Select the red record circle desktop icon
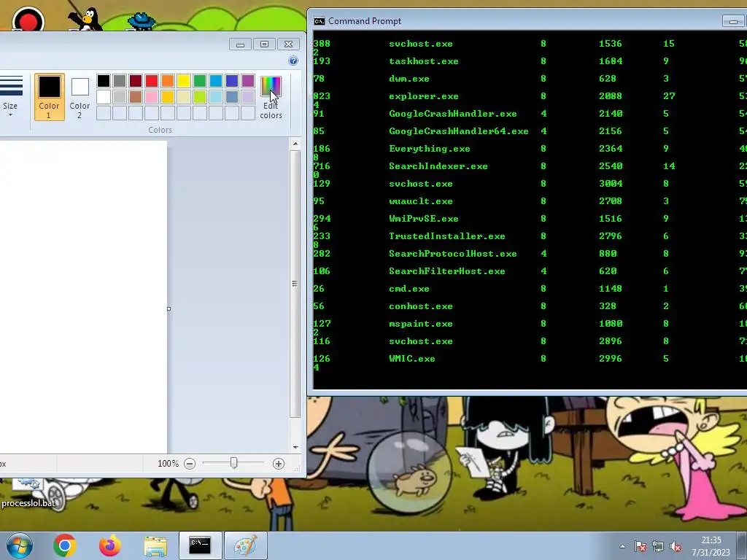 (x=28, y=20)
